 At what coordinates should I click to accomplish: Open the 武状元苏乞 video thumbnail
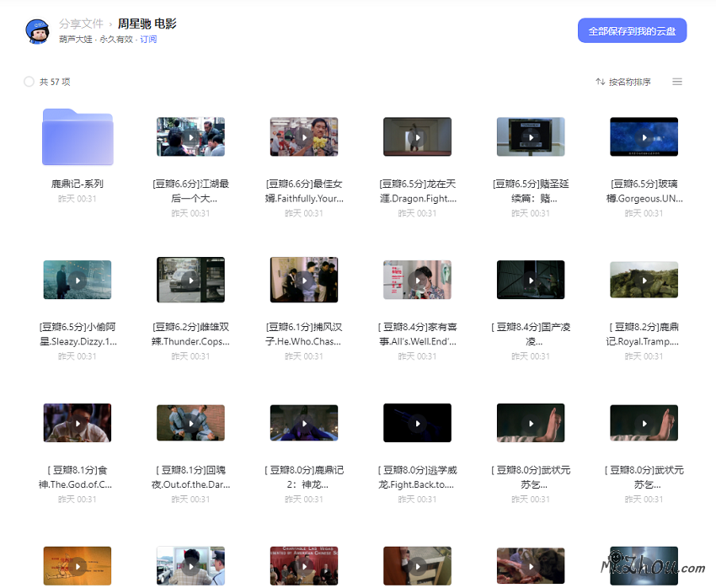[531, 423]
